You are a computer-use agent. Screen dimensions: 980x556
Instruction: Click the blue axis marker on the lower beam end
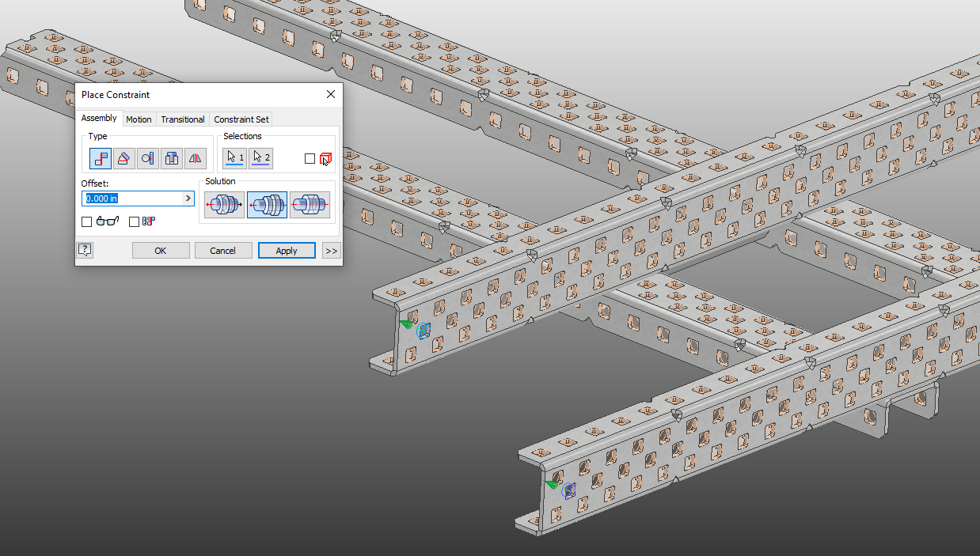coord(568,490)
